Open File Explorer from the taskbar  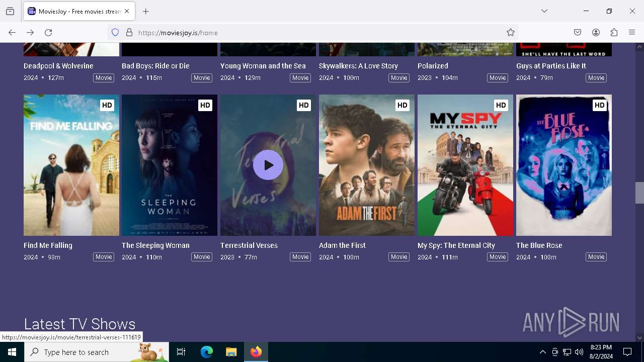pos(231,352)
